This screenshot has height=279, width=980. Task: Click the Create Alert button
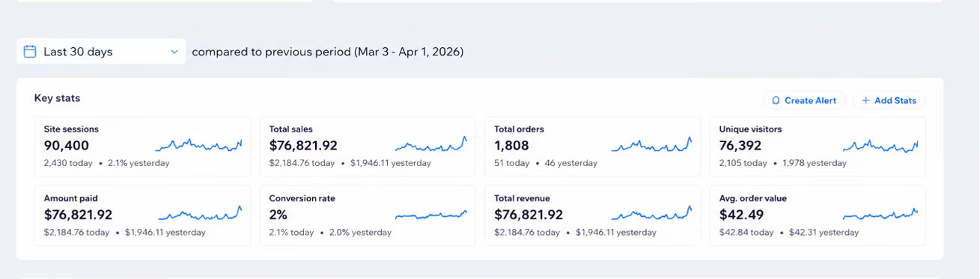[804, 100]
